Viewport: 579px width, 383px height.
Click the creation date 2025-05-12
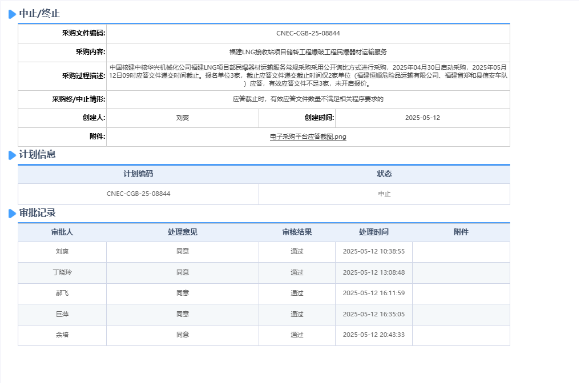422,118
